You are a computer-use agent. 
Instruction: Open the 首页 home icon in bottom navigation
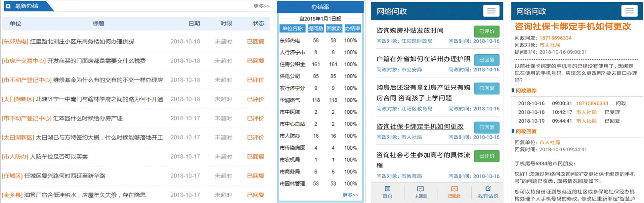[387, 189]
